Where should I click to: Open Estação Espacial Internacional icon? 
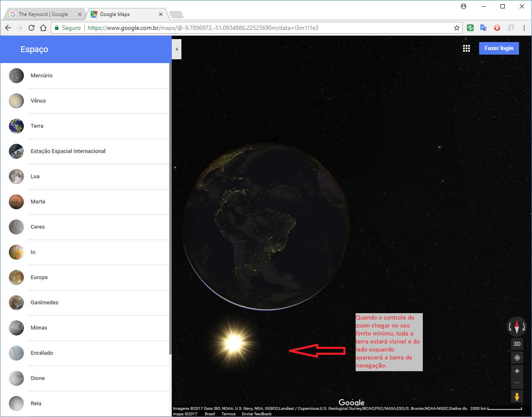point(16,151)
